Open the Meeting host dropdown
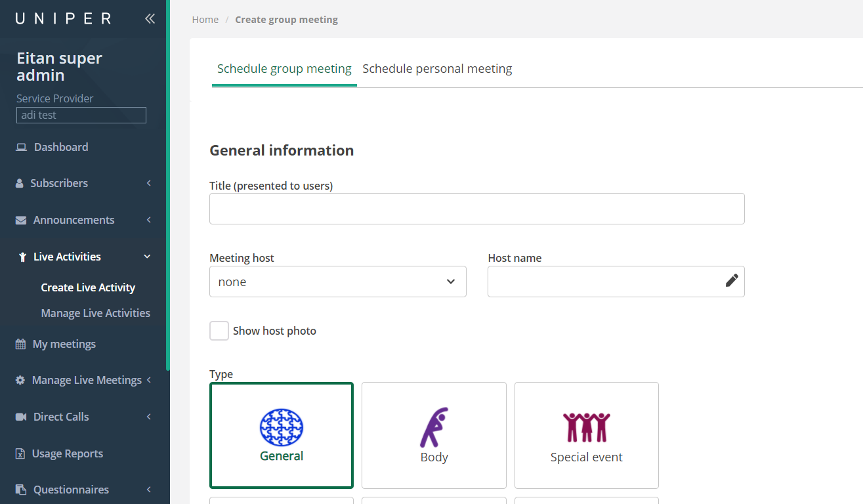 click(337, 282)
